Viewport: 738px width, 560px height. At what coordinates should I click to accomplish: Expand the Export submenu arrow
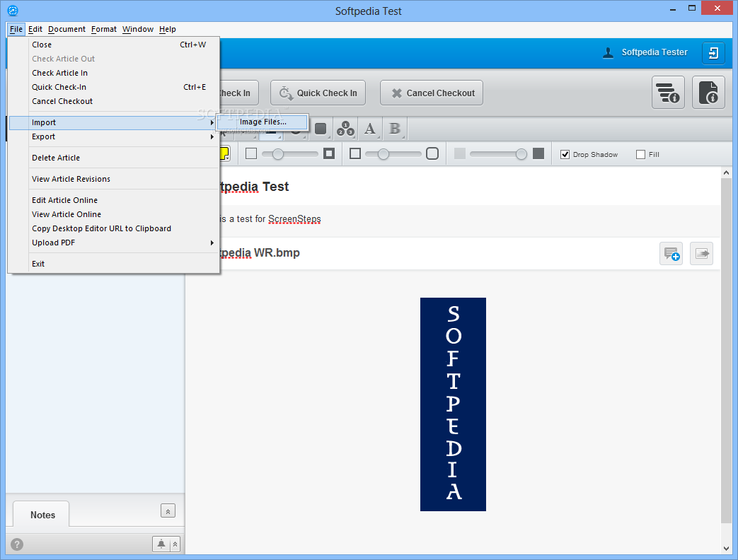coord(212,137)
